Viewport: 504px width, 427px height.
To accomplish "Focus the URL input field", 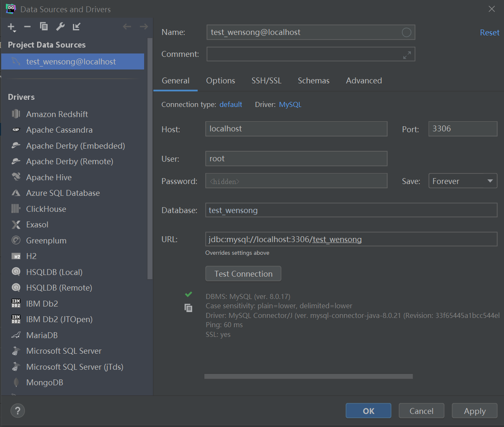I will (351, 239).
